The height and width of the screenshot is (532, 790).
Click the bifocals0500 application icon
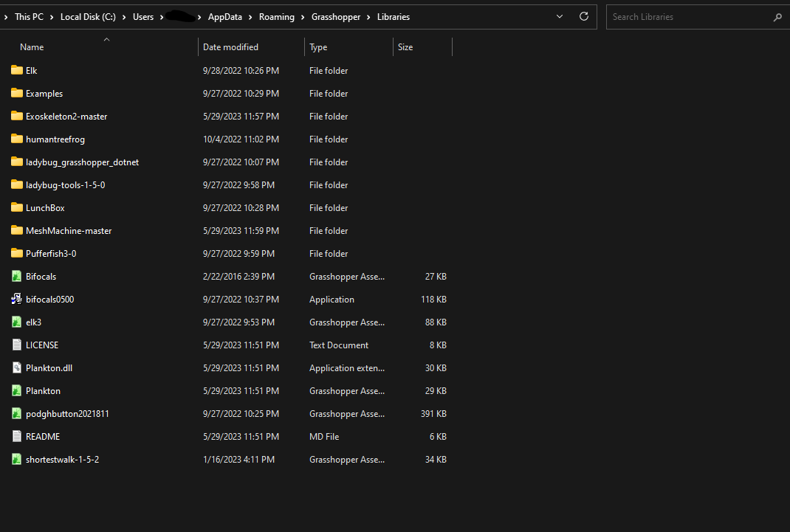coord(17,299)
